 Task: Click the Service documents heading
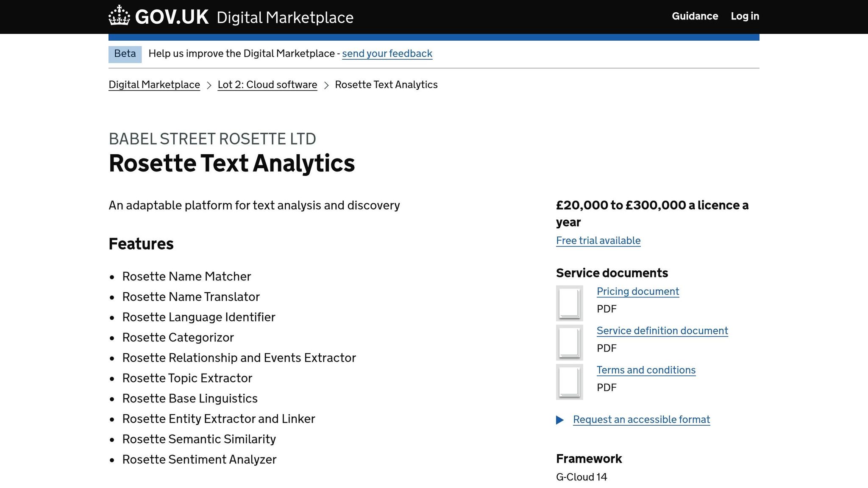tap(612, 273)
